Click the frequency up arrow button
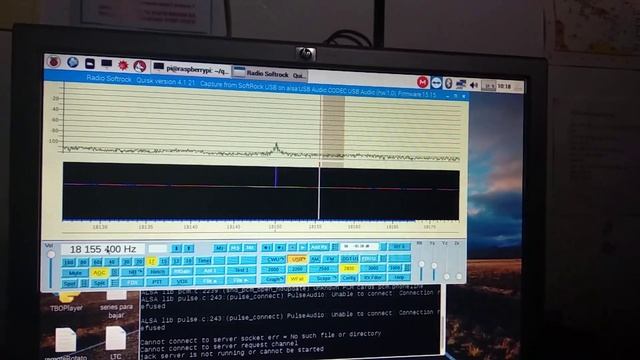640x360 pixels. click(x=188, y=248)
